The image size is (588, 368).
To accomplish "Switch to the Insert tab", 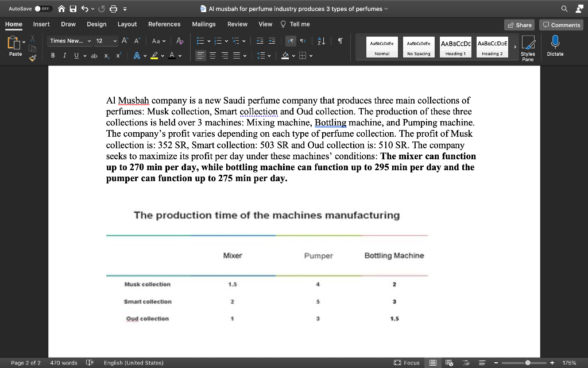I will click(41, 24).
